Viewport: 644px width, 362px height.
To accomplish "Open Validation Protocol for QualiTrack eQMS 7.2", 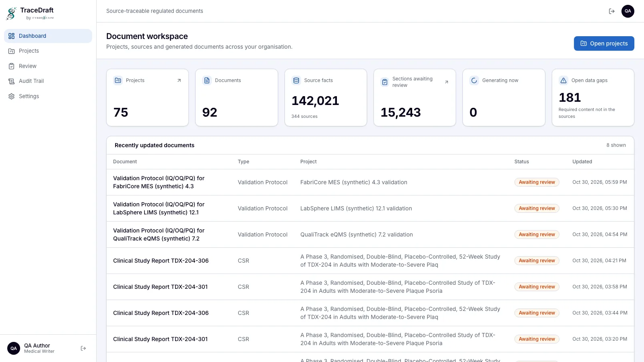I will pyautogui.click(x=159, y=234).
